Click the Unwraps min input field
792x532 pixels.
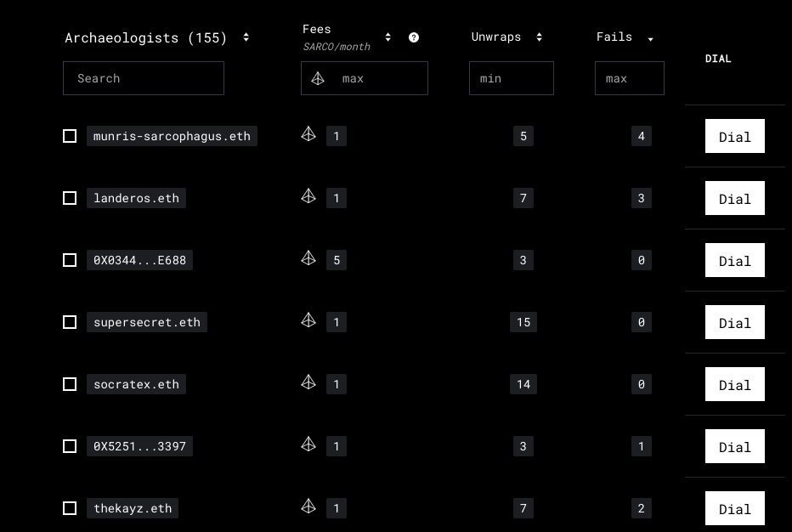(511, 78)
